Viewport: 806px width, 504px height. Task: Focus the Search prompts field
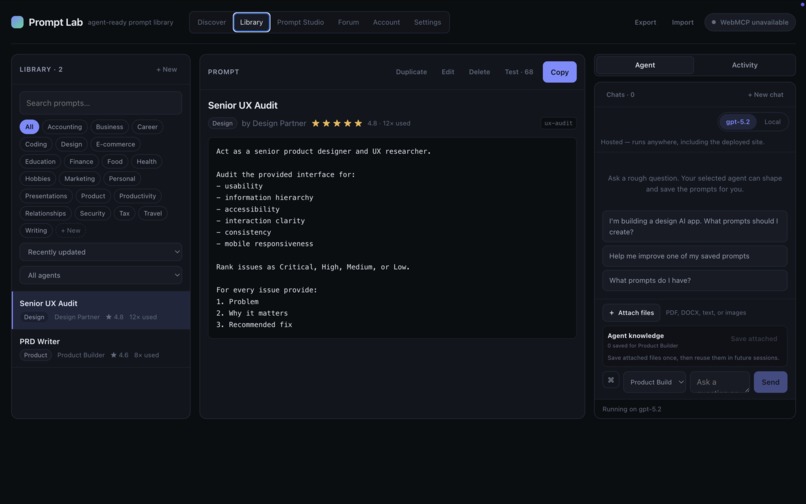coord(101,103)
